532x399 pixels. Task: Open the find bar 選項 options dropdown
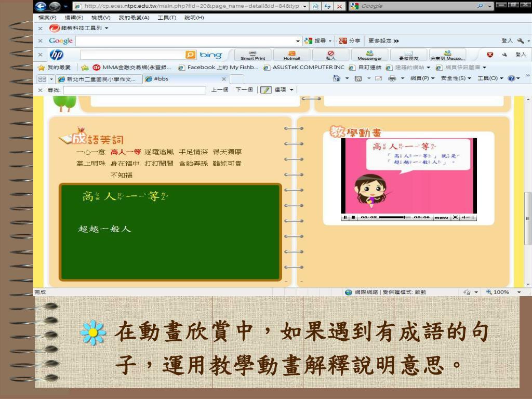(291, 90)
